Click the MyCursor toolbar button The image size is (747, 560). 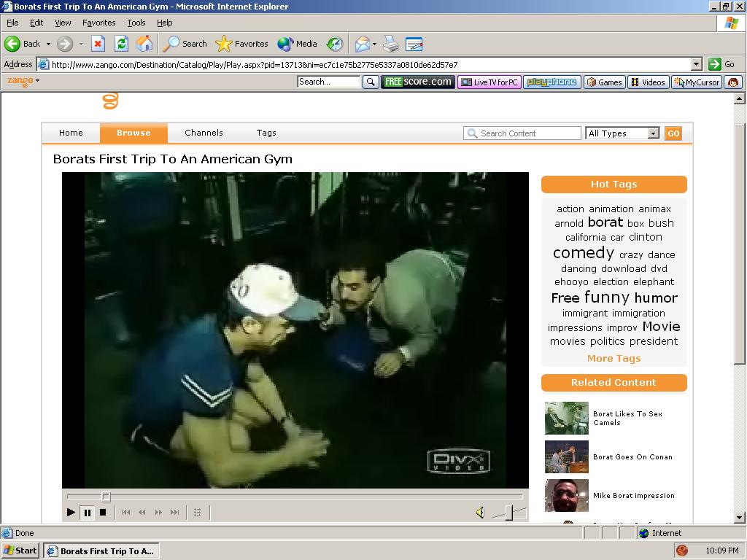pos(697,82)
